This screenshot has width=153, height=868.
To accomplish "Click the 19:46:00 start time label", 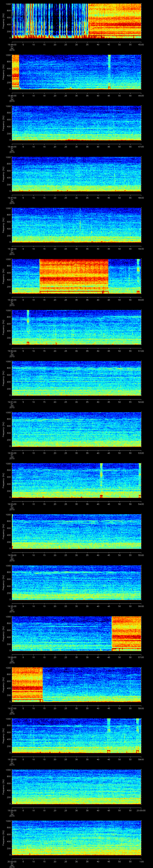I will pyautogui.click(x=12, y=147).
